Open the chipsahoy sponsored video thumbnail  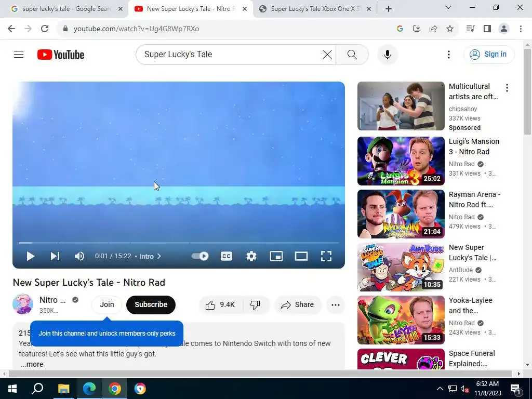401,106
